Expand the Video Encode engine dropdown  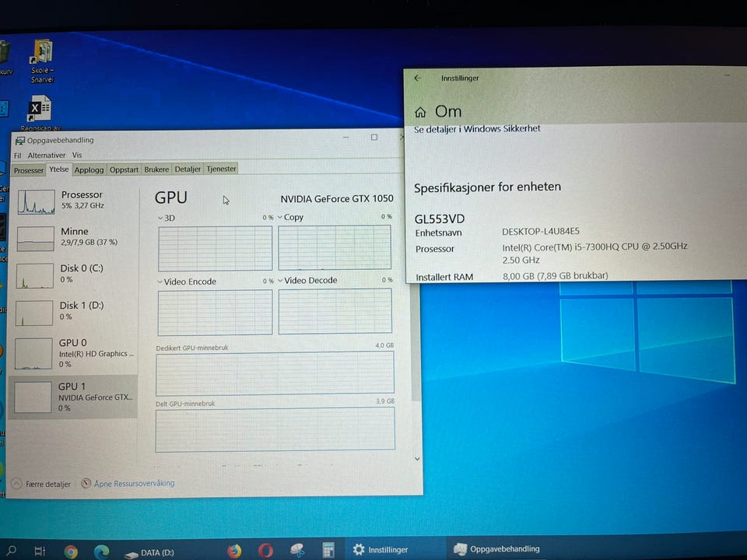pyautogui.click(x=160, y=282)
